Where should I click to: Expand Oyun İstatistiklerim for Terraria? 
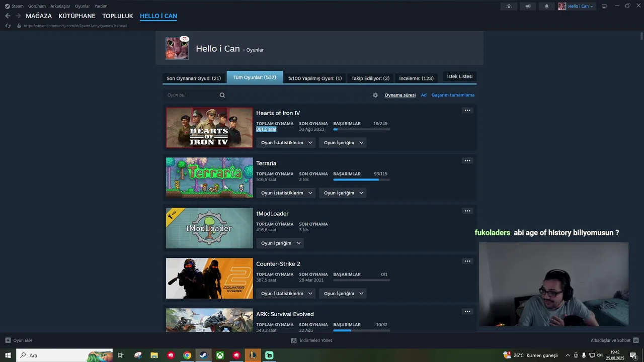point(286,193)
